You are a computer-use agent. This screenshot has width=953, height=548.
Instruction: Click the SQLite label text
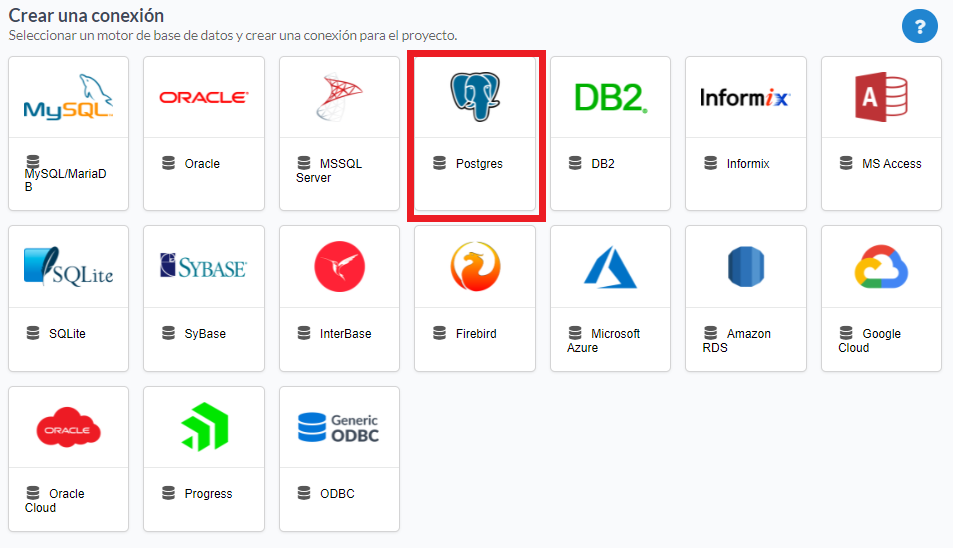pyautogui.click(x=67, y=334)
